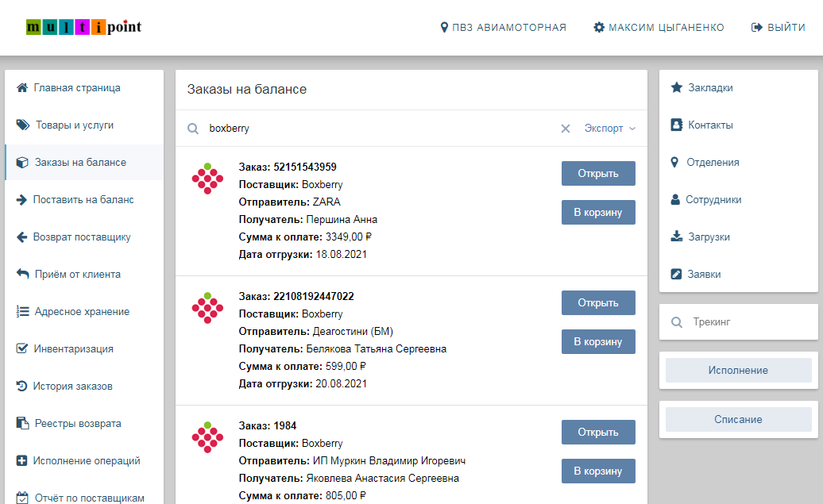Image resolution: width=823 pixels, height=504 pixels.
Task: Navigate to Возврат поставщику
Action: [84, 237]
